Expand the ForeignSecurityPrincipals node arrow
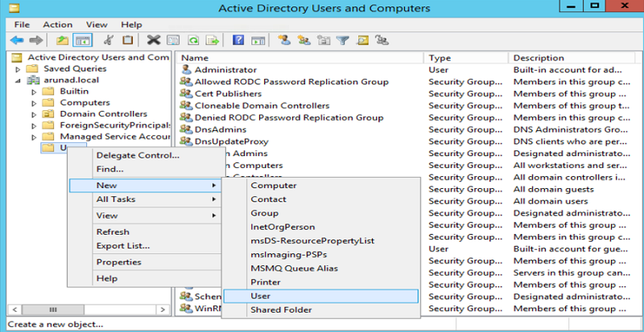Screen dimensions: 644x332 (x=35, y=125)
